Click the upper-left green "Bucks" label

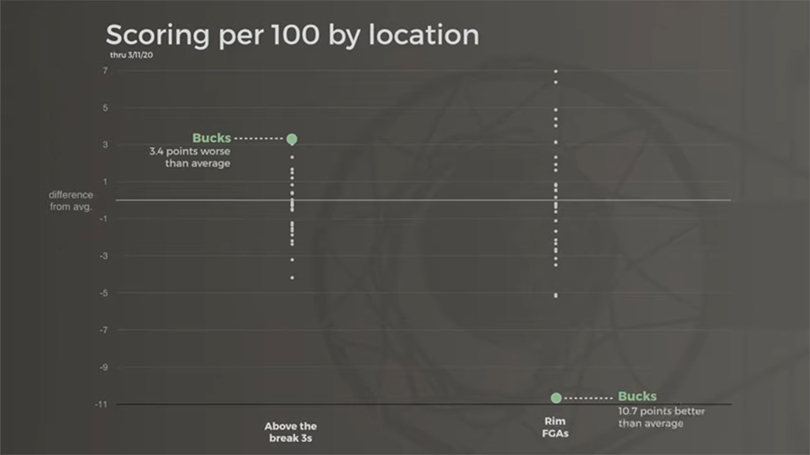coord(211,138)
